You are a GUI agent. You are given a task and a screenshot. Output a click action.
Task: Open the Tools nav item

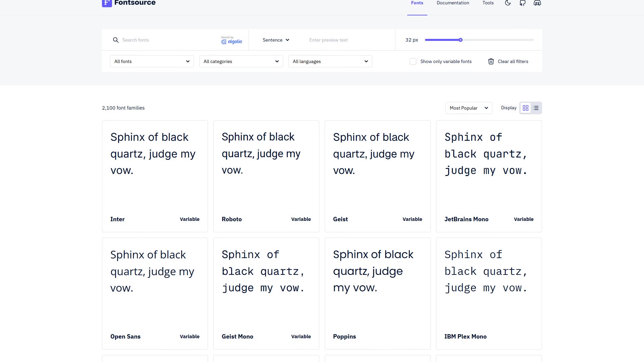pos(488,3)
